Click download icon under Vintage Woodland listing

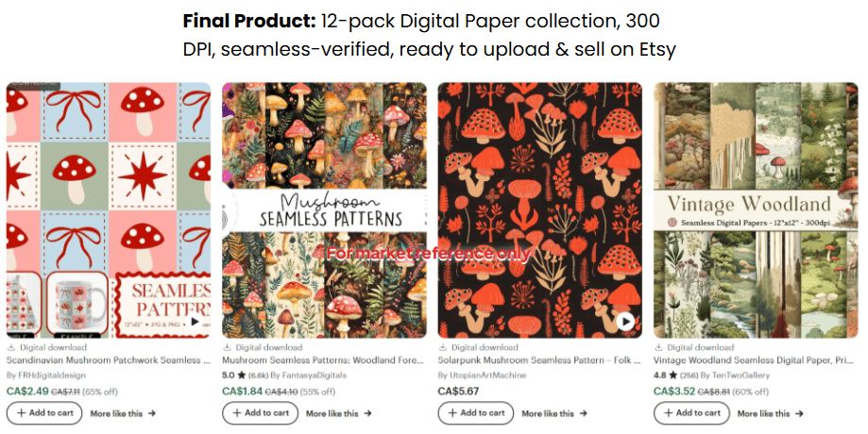[x=658, y=347]
